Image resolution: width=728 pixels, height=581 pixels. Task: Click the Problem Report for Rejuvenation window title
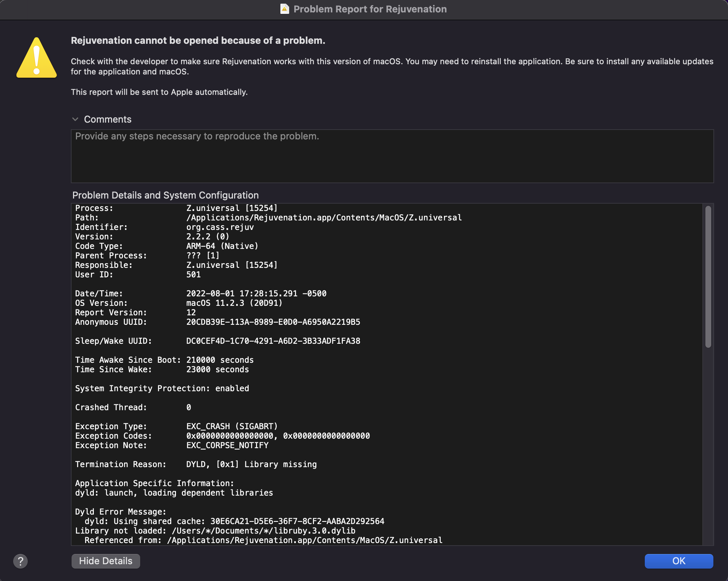point(370,9)
